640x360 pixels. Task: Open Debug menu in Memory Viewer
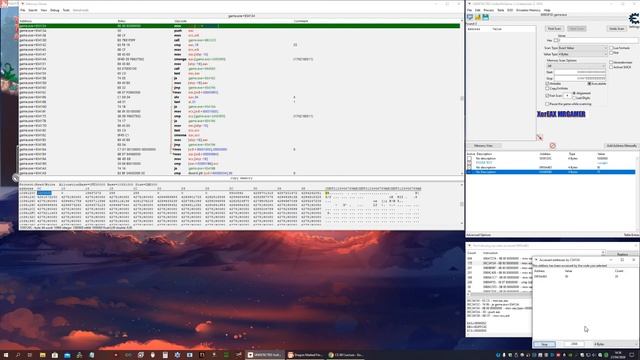tap(55, 10)
